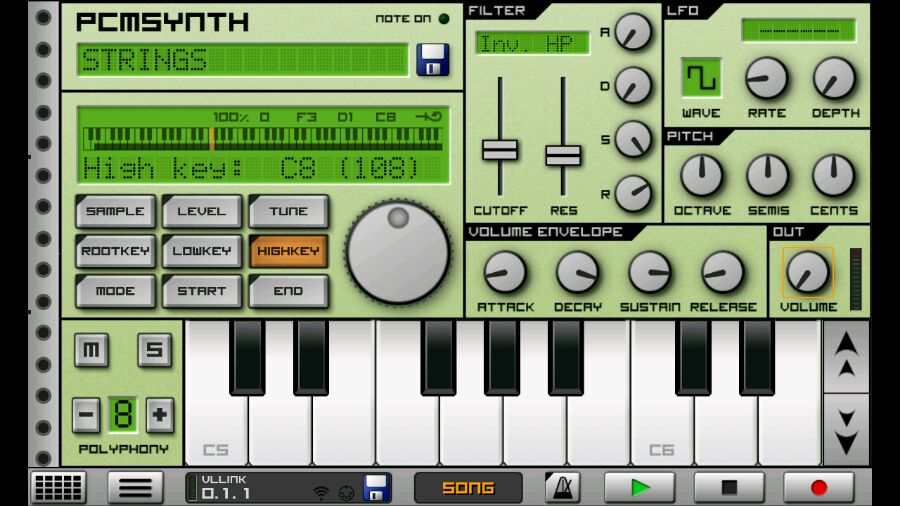Click the volume envelope DECAY knob
Viewport: 900px width, 506px height.
pos(577,273)
